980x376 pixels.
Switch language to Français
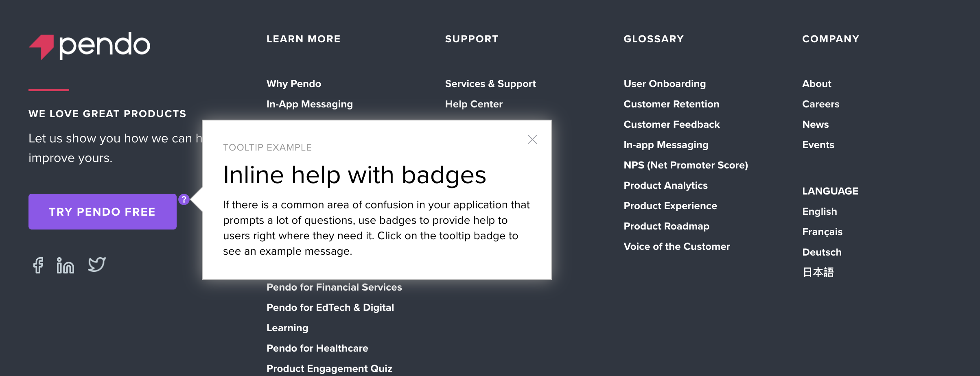[x=822, y=232]
